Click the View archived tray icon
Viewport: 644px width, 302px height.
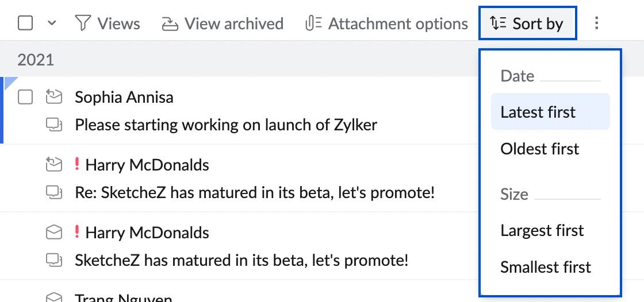coord(170,24)
